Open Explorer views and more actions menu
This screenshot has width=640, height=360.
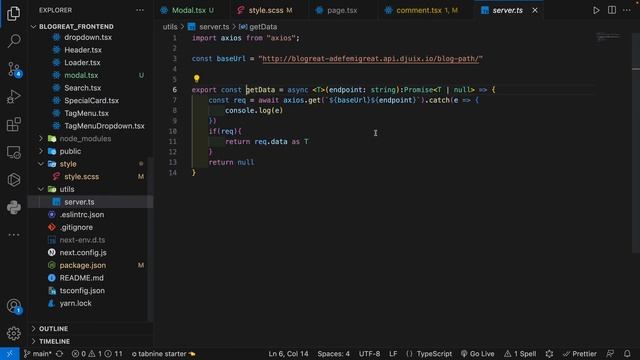(140, 10)
